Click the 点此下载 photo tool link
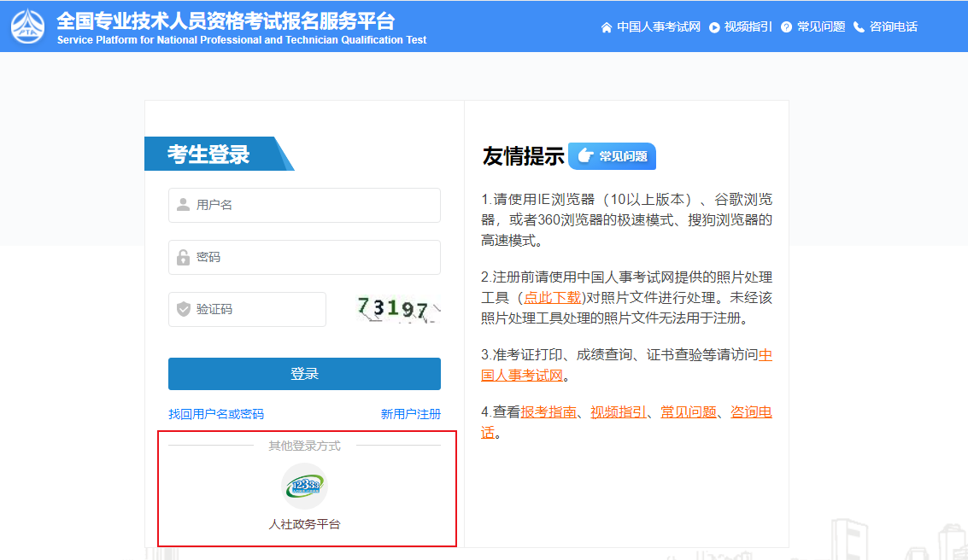968x560 pixels. click(x=552, y=297)
